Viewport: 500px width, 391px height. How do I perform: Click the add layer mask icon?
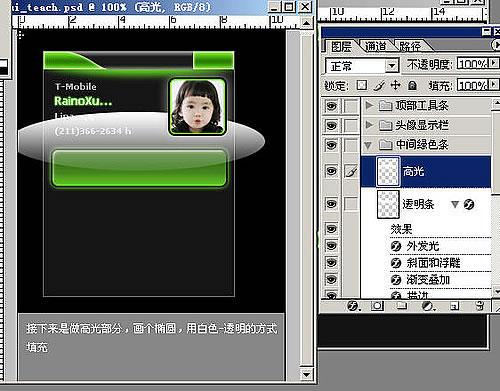377,306
